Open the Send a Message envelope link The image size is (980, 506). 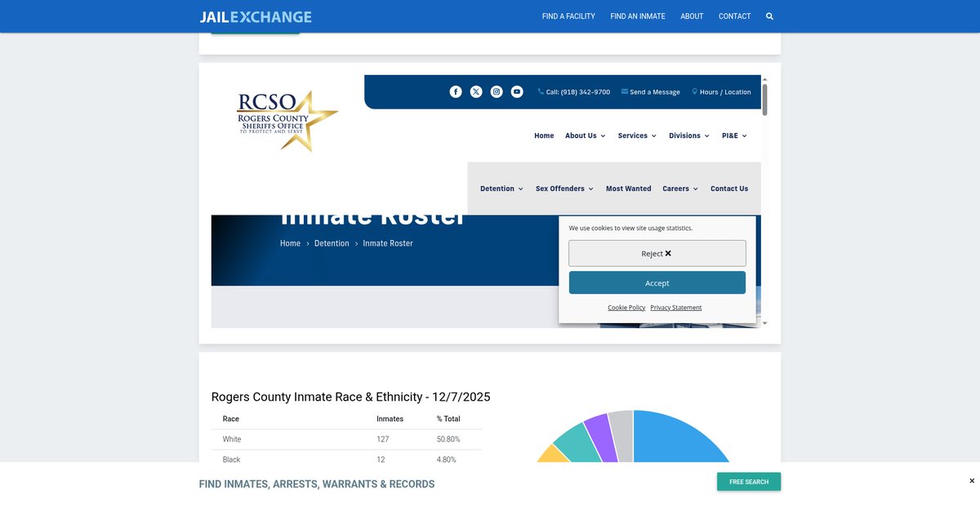click(651, 92)
